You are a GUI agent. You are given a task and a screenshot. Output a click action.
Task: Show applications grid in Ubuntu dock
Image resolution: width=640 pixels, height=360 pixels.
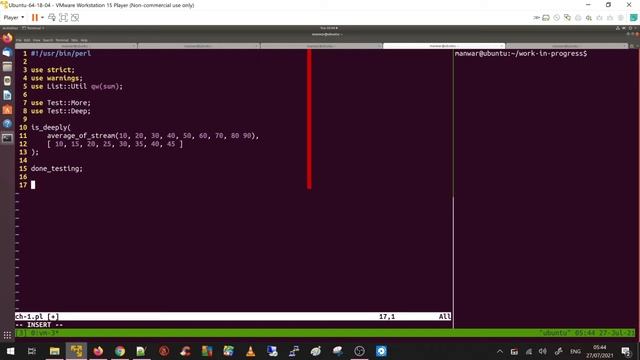click(7, 336)
